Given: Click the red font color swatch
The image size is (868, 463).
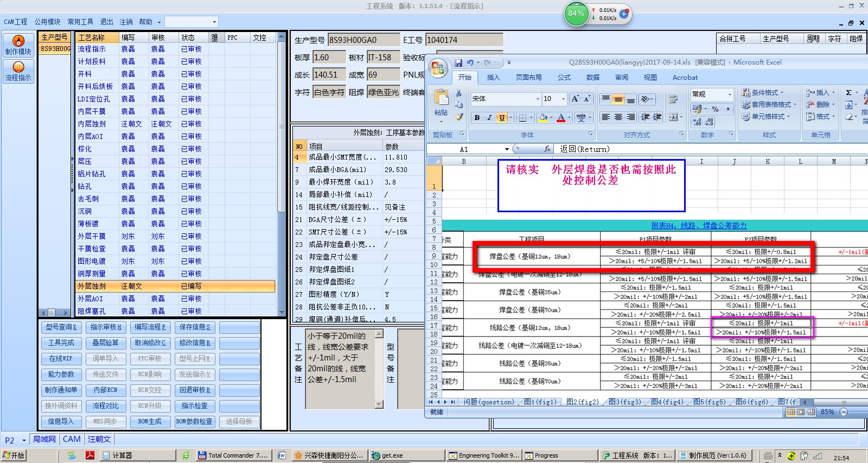Looking at the screenshot, I should (561, 117).
